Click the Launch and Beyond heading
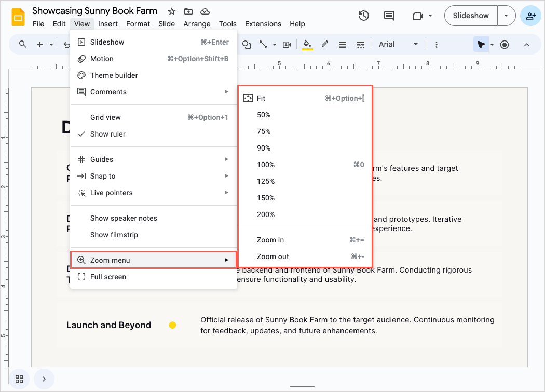The width and height of the screenshot is (545, 392). [109, 325]
